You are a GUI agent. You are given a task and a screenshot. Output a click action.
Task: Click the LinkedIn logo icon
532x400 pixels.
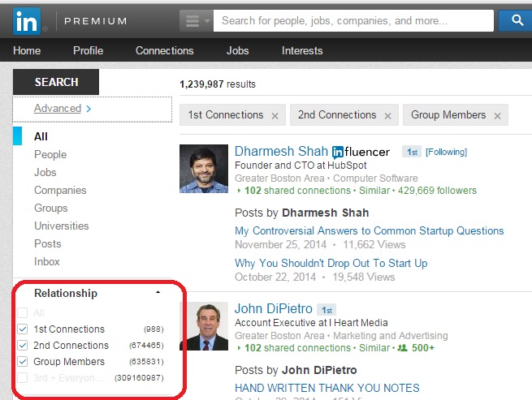(28, 19)
